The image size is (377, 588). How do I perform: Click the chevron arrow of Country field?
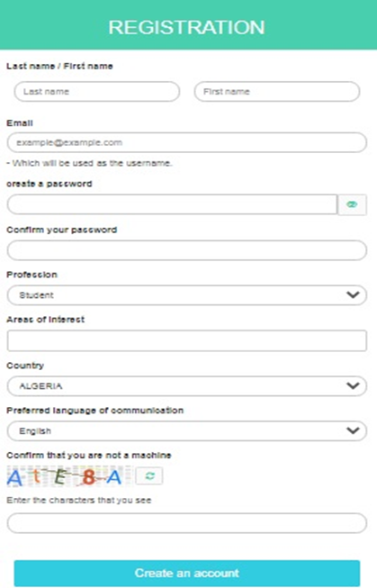353,386
